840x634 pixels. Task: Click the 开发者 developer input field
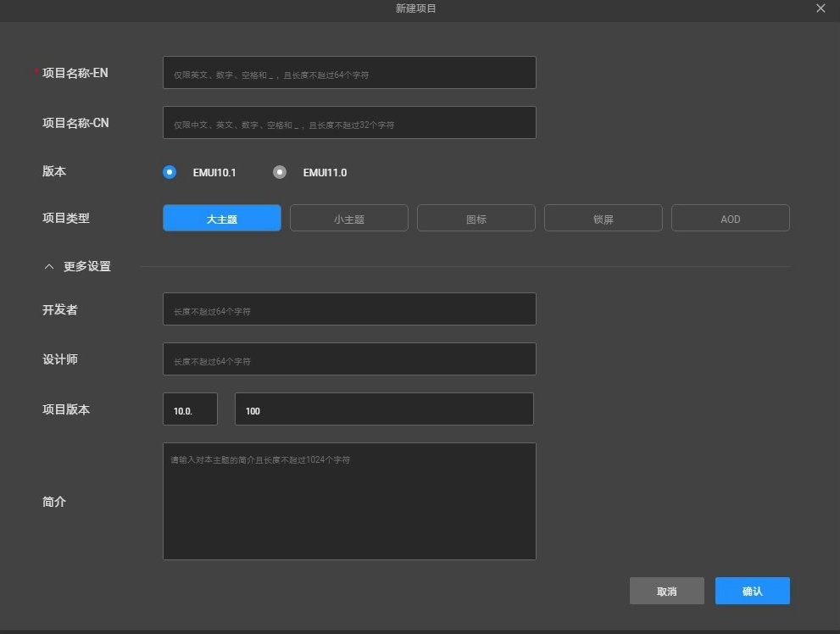point(348,309)
